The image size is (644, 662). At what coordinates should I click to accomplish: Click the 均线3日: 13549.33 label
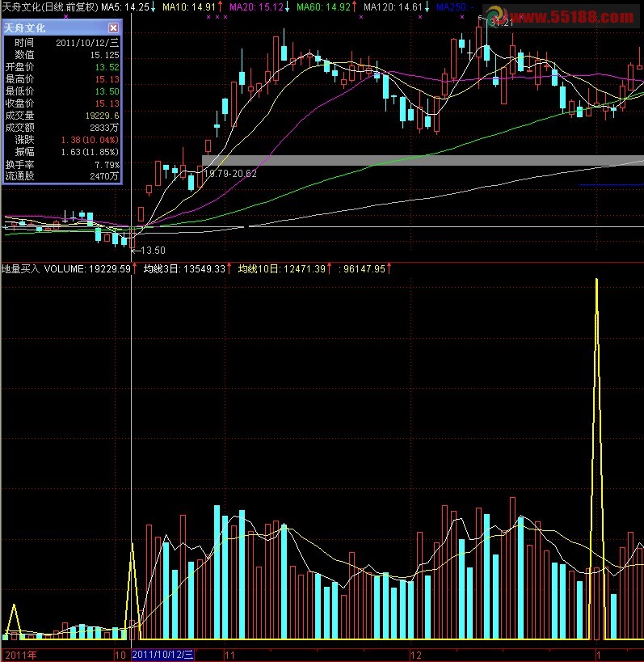coord(185,269)
